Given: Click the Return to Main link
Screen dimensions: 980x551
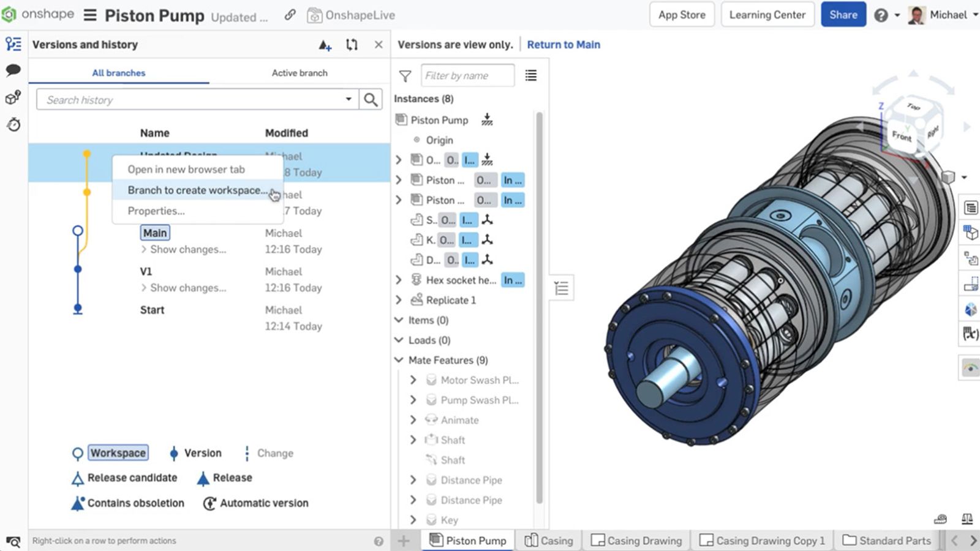Looking at the screenshot, I should pos(563,45).
